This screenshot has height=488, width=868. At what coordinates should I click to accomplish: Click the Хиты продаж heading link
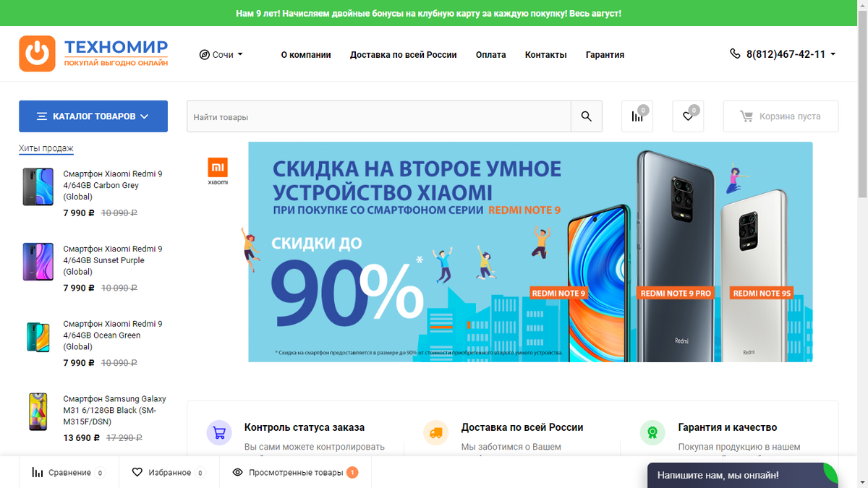[46, 149]
